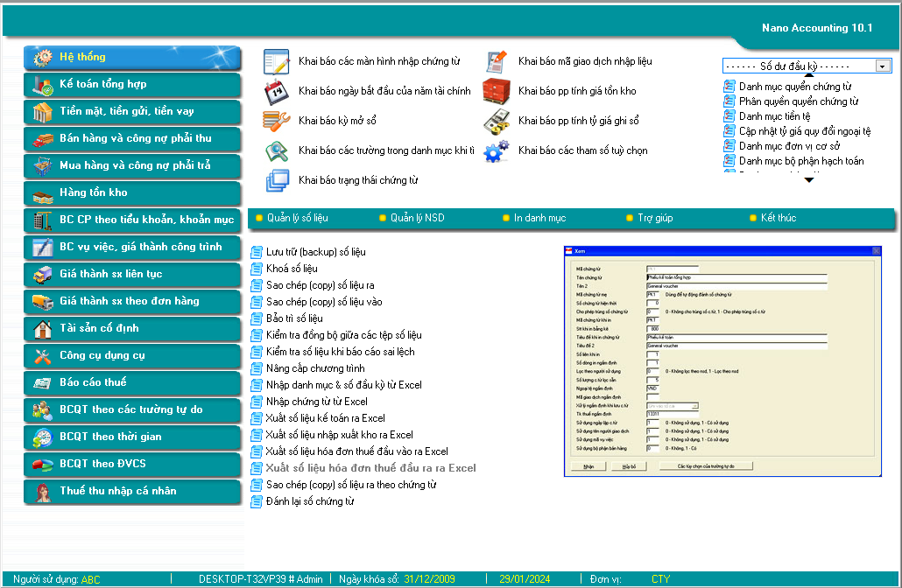The width and height of the screenshot is (902, 588).
Task: Click the magnifier icon for 'Khai báo các trường trong danh mục'
Action: [x=277, y=151]
